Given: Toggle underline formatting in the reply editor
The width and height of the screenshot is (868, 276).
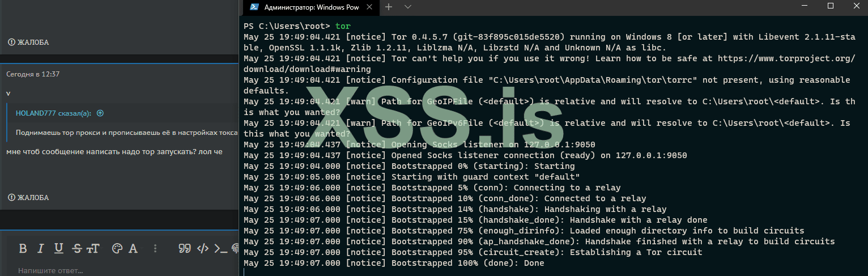Looking at the screenshot, I should point(58,248).
